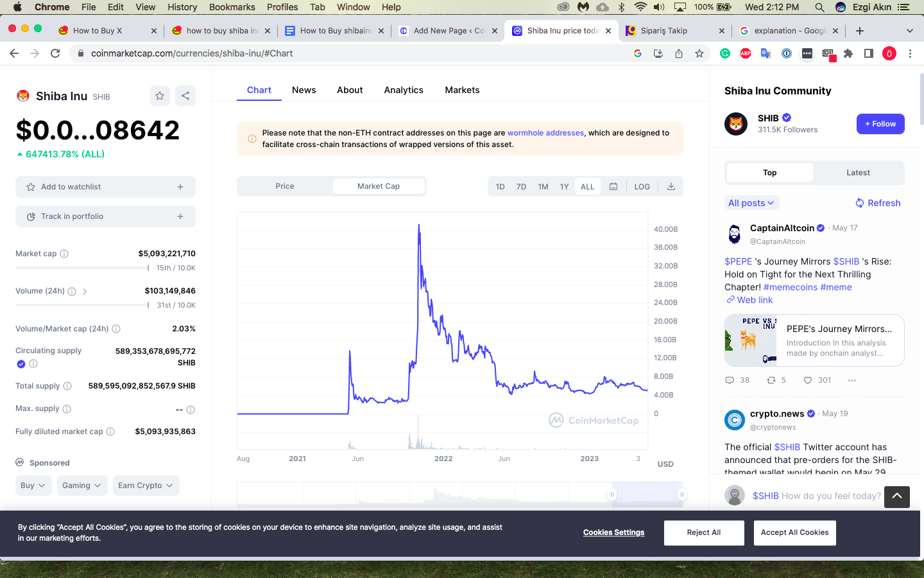Open the All posts filter dropdown
The width and height of the screenshot is (924, 578).
point(751,203)
